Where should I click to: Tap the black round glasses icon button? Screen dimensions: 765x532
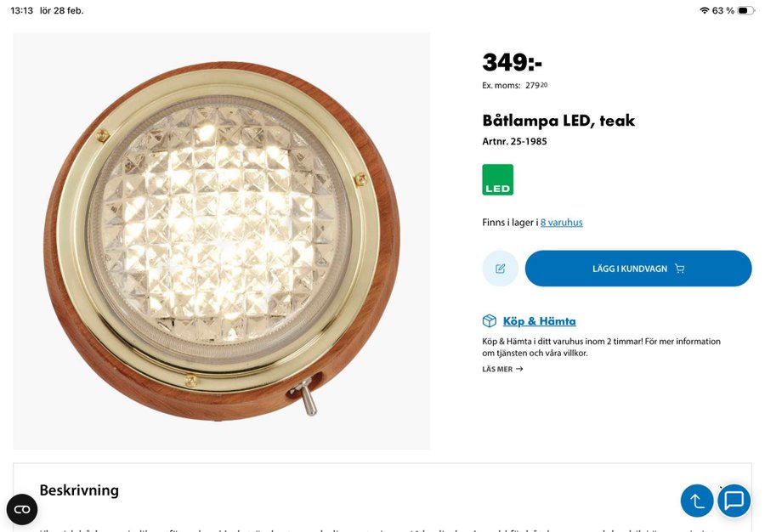[x=22, y=509]
